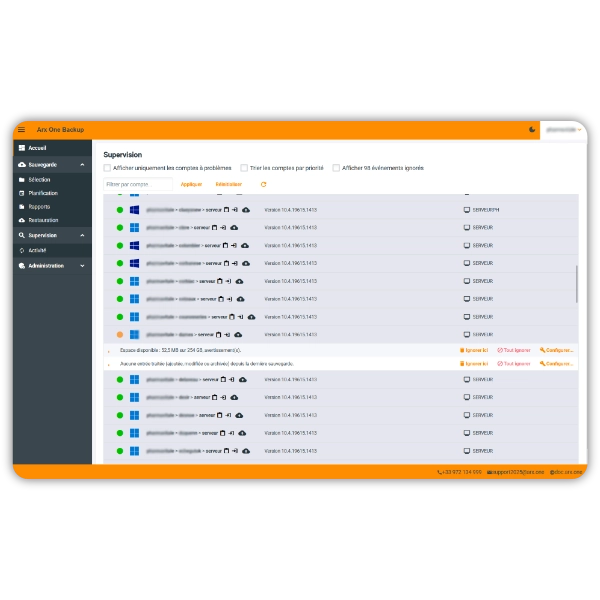Click the Supervision magnifier icon in the sidebar
This screenshot has width=600, height=600.
(x=22, y=235)
